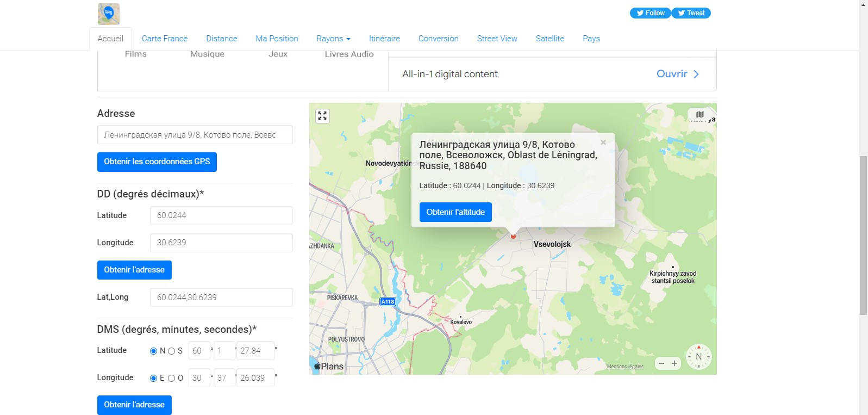Switch to Carte France tab

tap(164, 39)
